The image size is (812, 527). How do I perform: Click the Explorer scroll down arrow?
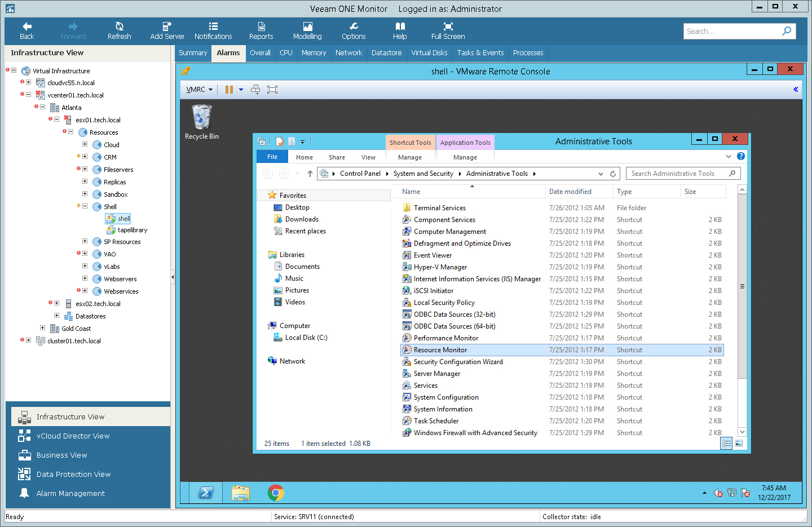pyautogui.click(x=742, y=432)
